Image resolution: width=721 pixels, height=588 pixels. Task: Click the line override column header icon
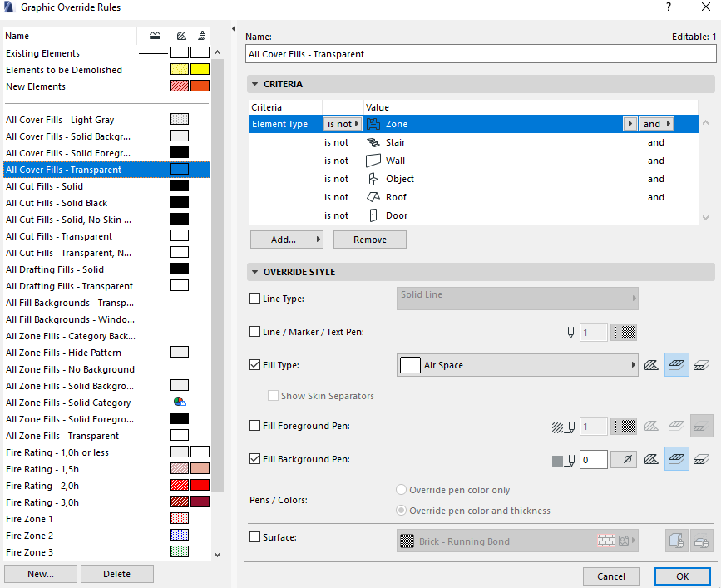155,36
